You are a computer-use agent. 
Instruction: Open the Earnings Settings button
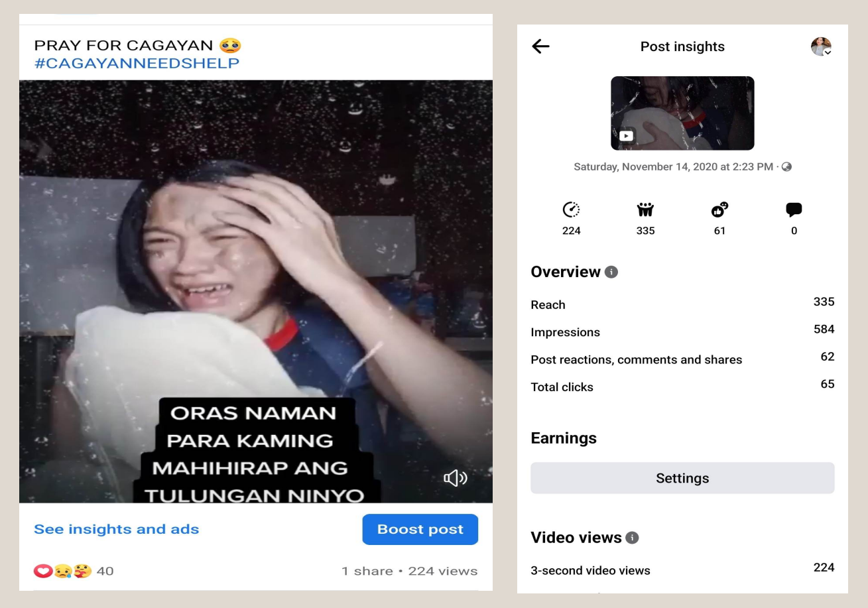tap(682, 478)
